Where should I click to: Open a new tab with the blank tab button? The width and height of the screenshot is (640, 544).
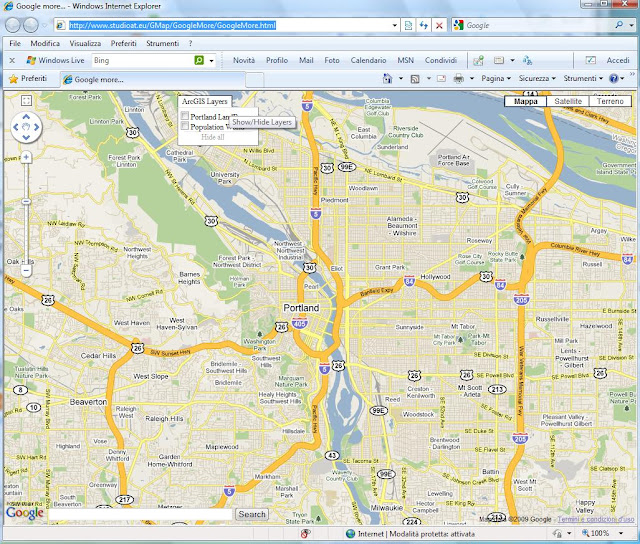coord(255,80)
